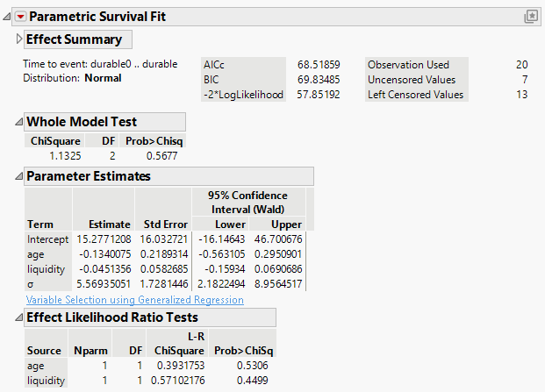Select the σ term row label
The width and height of the screenshot is (545, 392).
pos(31,284)
